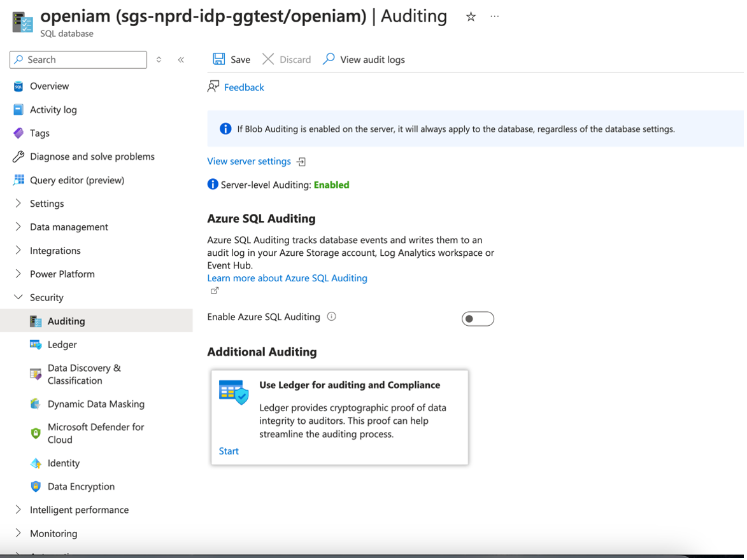Open the Overview menu item
The width and height of the screenshot is (747, 560).
[49, 86]
